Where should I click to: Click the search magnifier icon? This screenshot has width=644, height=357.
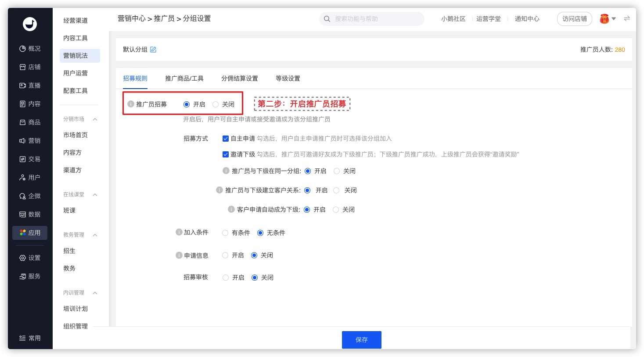point(327,19)
